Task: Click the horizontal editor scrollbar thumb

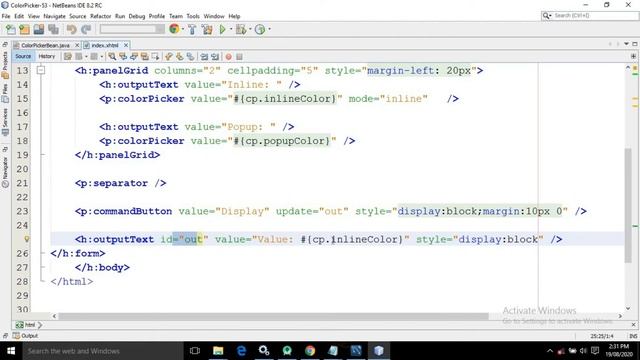Action: pos(273,316)
